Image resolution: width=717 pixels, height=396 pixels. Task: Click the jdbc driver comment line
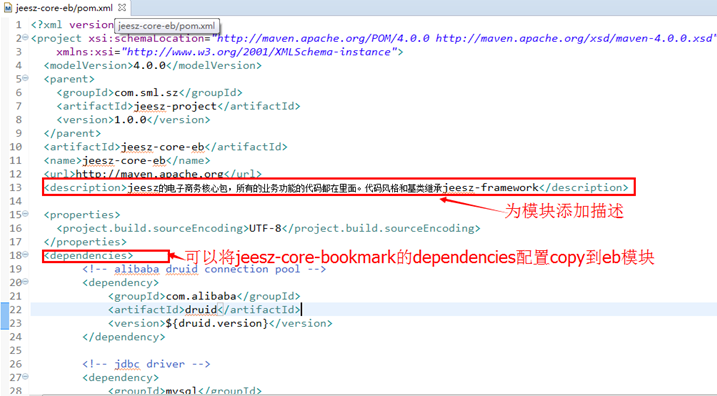click(x=146, y=364)
